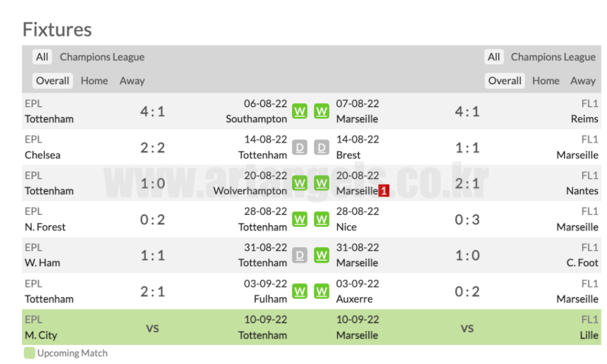The width and height of the screenshot is (607, 364).
Task: Click the grey D badge in the West Ham row
Action: [x=300, y=256]
